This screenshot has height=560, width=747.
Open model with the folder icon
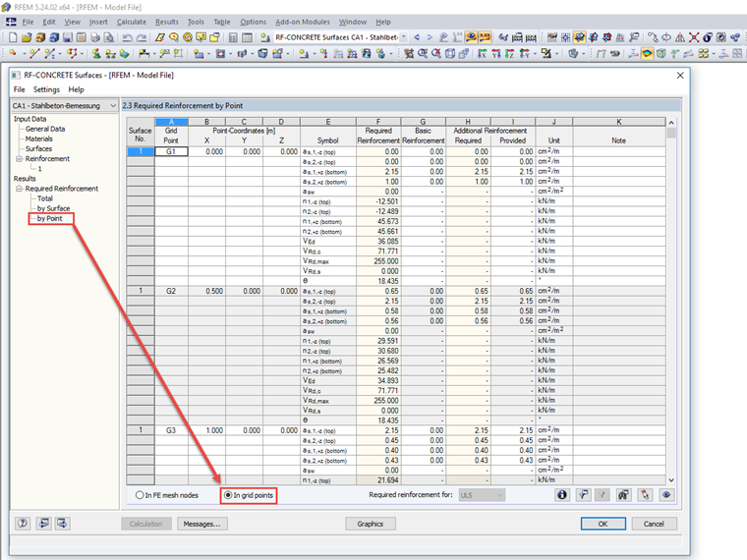(27, 37)
